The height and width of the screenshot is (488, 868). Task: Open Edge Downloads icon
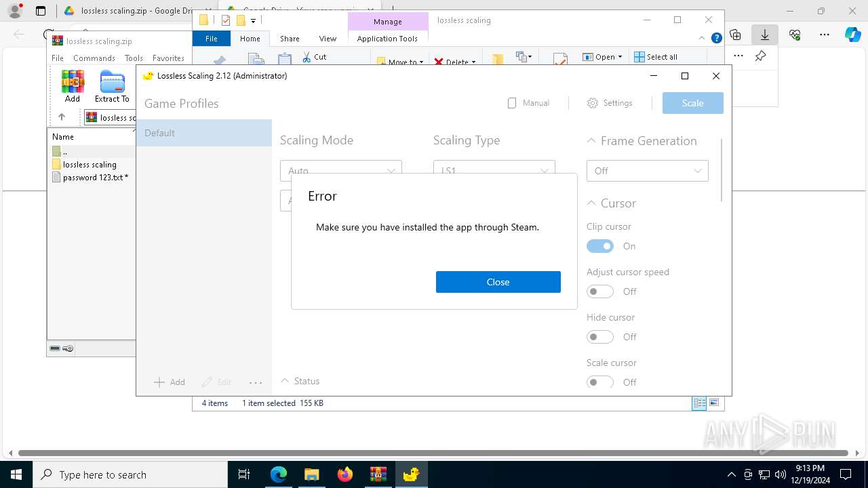(765, 35)
